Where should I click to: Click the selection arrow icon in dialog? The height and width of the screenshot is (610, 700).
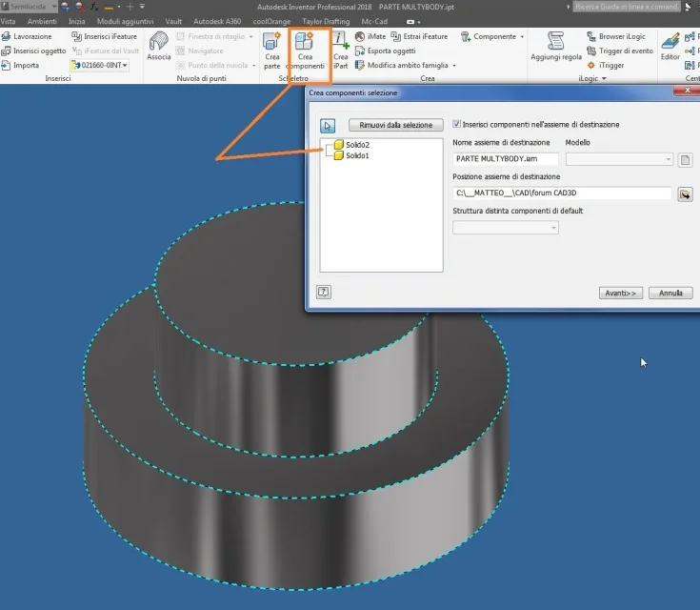point(328,126)
